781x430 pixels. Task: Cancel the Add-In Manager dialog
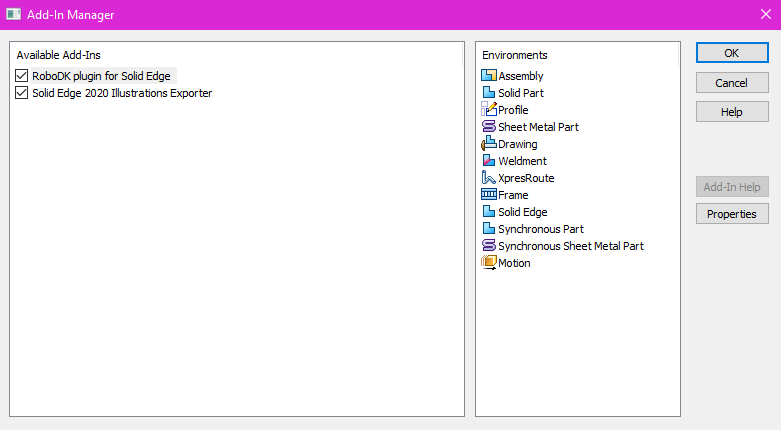[732, 83]
